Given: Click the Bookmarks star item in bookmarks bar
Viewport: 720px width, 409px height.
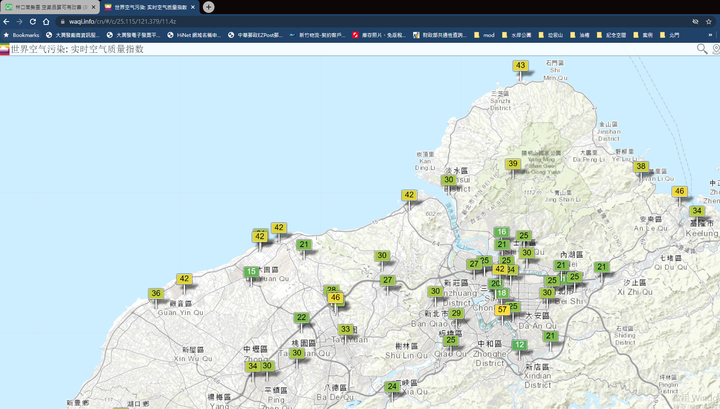Looking at the screenshot, I should [21, 35].
